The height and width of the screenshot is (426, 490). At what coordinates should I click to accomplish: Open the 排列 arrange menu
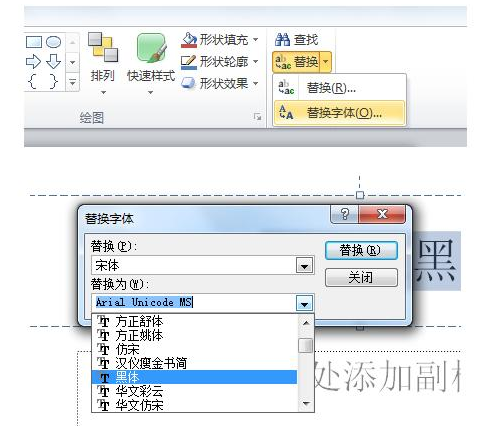tap(103, 63)
